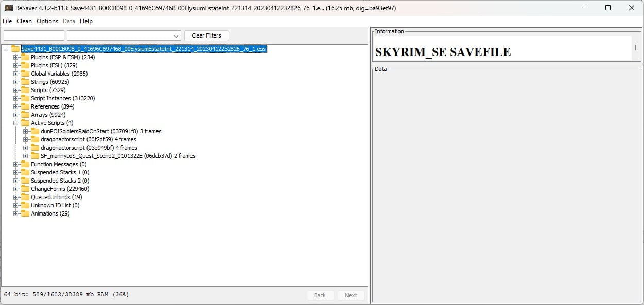644x305 pixels.
Task: Click the RAM usage status bar text
Action: (66, 295)
